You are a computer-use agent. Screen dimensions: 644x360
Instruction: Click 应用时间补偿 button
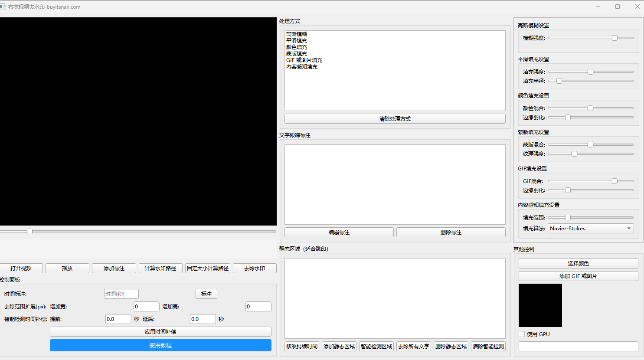pyautogui.click(x=160, y=332)
